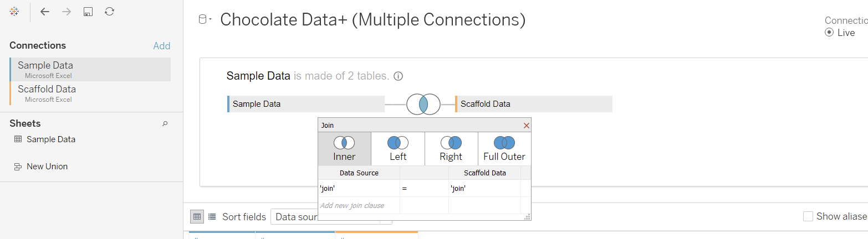
Task: Switch to list view of fields
Action: (x=212, y=217)
